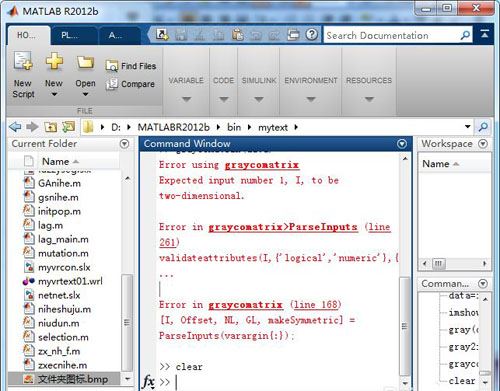Click the yellow folder icon in address bar

88,127
